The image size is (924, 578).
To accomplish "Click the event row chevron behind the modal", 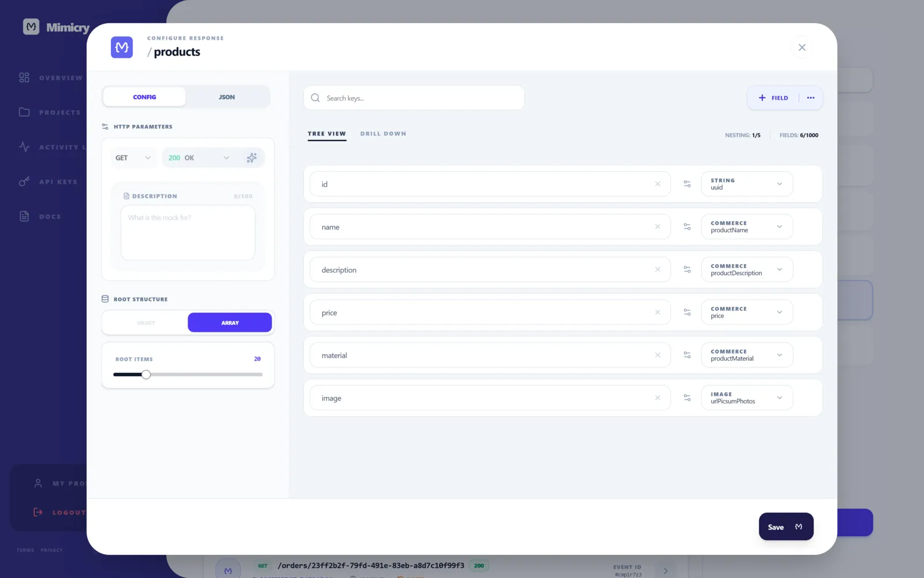I will click(x=666, y=570).
